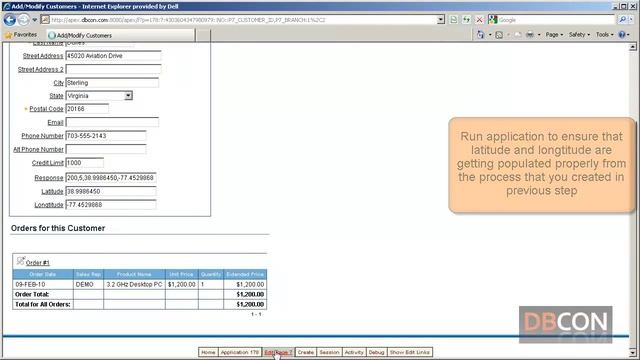This screenshot has height=360, width=640.
Task: Expand the Home icon dropdown arrow
Action: 490,35
